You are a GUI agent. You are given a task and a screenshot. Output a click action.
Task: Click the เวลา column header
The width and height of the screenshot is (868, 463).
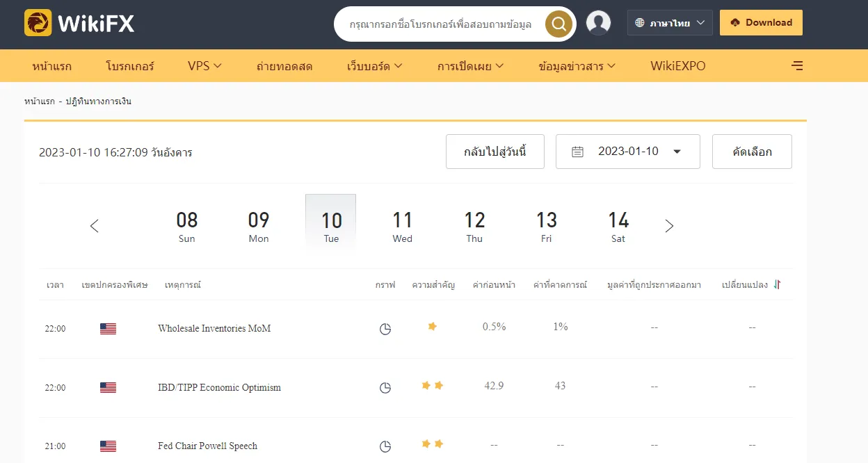55,285
